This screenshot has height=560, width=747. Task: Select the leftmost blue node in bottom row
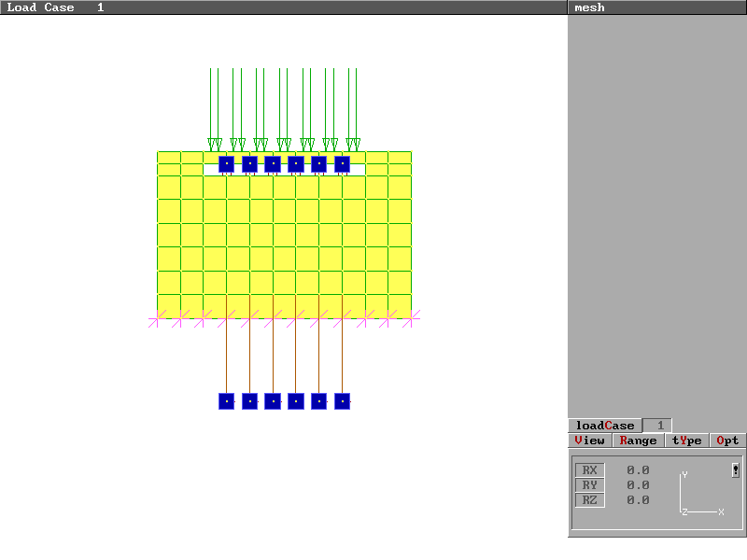click(x=226, y=401)
